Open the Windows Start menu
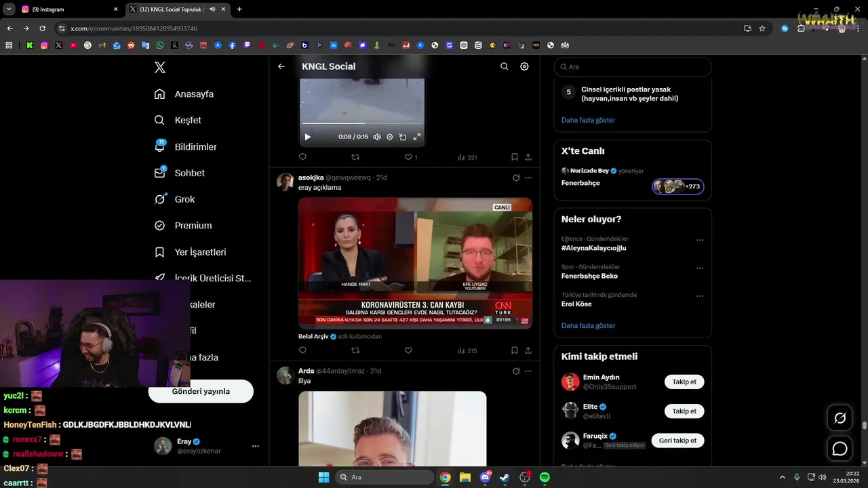 (323, 477)
